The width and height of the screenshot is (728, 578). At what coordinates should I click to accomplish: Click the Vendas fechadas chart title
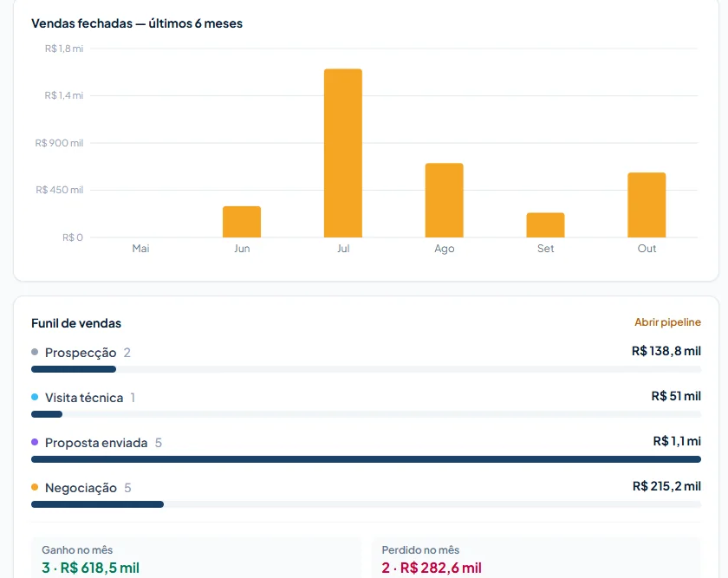coord(137,23)
